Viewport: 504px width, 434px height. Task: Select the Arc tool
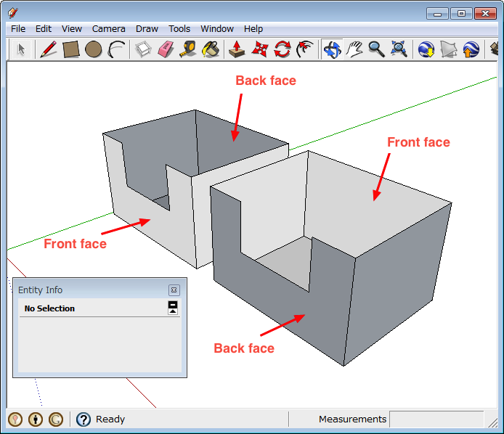(x=116, y=49)
